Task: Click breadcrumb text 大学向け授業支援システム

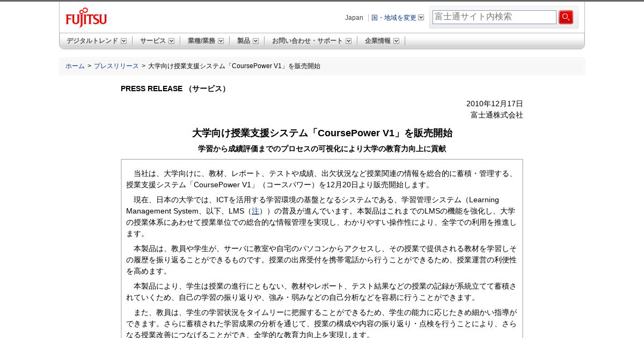Action: tap(234, 66)
